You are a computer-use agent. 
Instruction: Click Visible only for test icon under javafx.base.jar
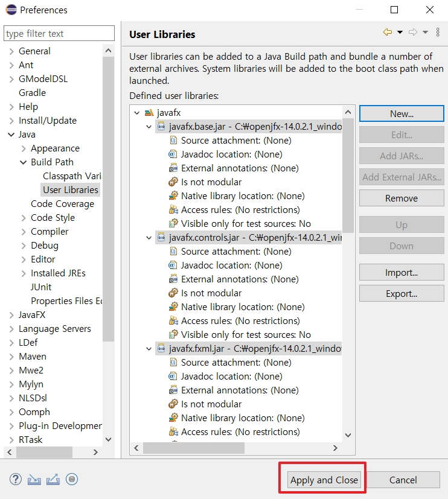(x=173, y=224)
